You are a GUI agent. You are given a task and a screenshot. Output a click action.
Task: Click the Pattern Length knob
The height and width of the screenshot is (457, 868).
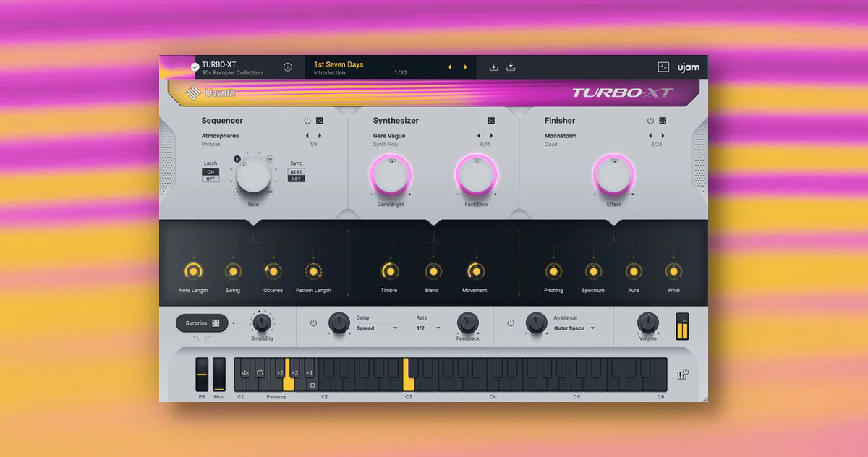(313, 271)
